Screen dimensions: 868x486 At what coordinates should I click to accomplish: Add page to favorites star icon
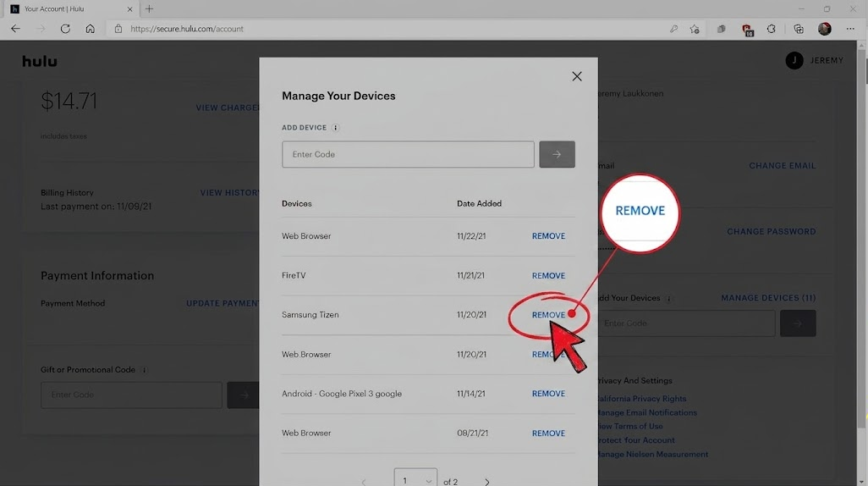click(x=695, y=29)
